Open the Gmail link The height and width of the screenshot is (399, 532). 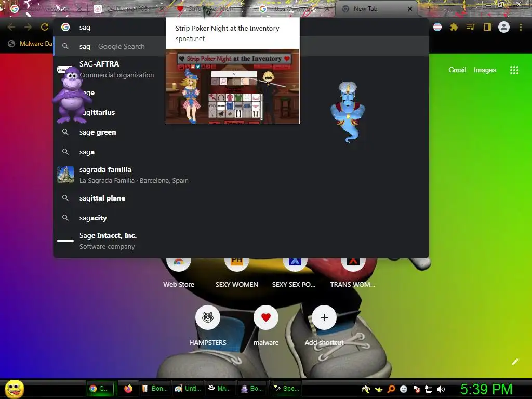tap(457, 70)
